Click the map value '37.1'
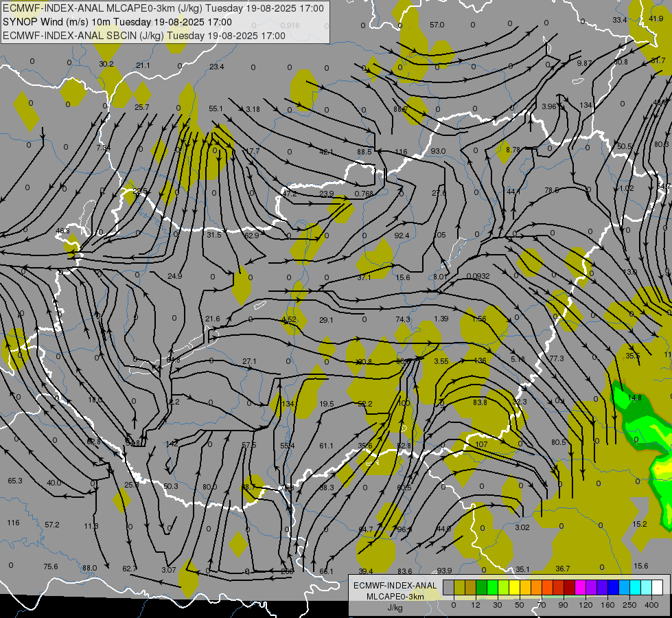 364,277
